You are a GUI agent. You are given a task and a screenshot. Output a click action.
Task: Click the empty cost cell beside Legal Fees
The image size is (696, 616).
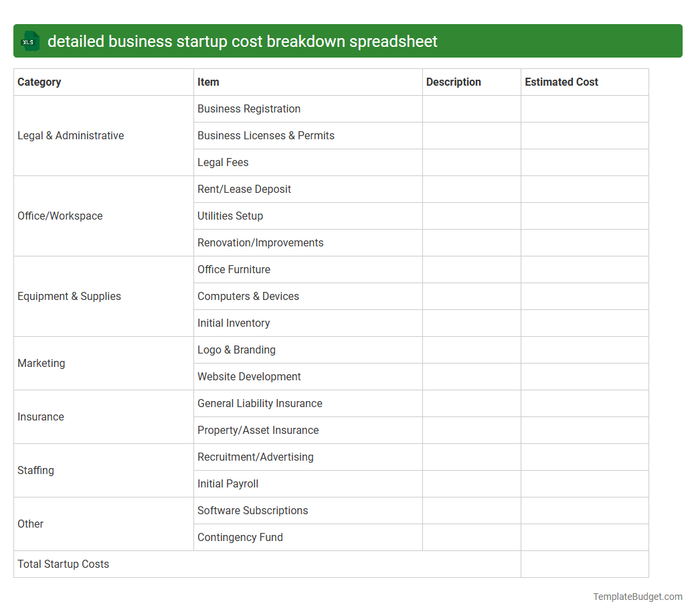click(x=584, y=162)
